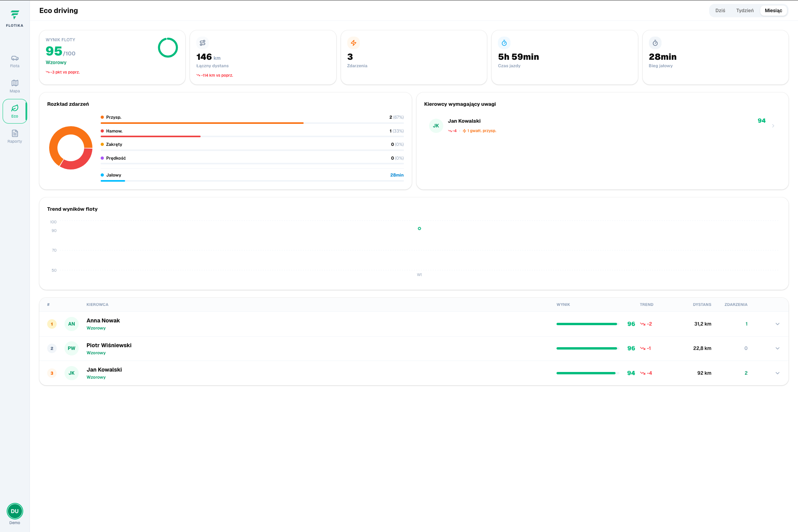Expand Jan Kowalski's table row
Screen dimensions: 798x532
778,373
